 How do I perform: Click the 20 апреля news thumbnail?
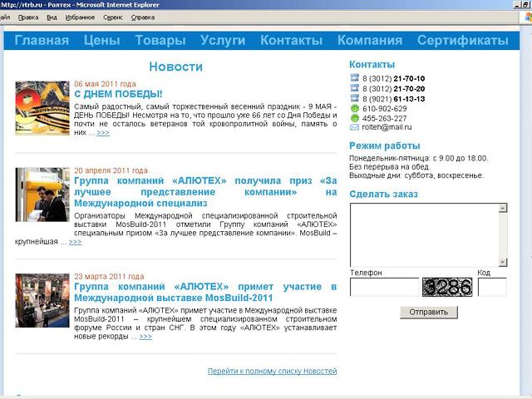[42, 195]
